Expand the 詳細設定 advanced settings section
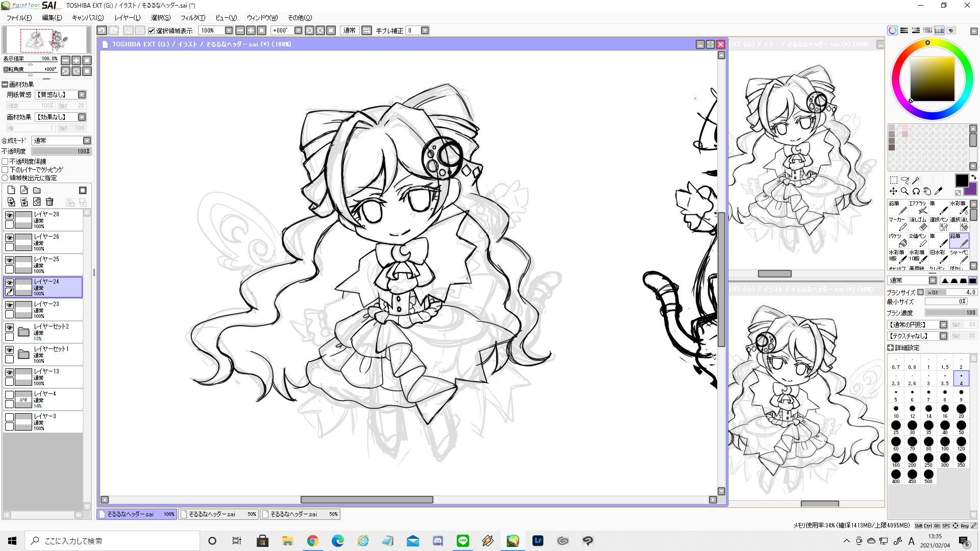 891,348
